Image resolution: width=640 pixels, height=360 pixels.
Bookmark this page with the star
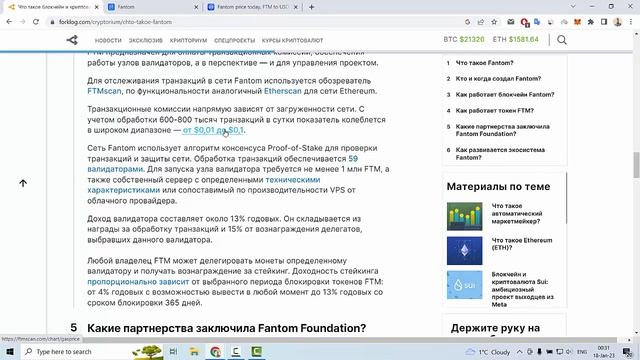[x=494, y=22]
